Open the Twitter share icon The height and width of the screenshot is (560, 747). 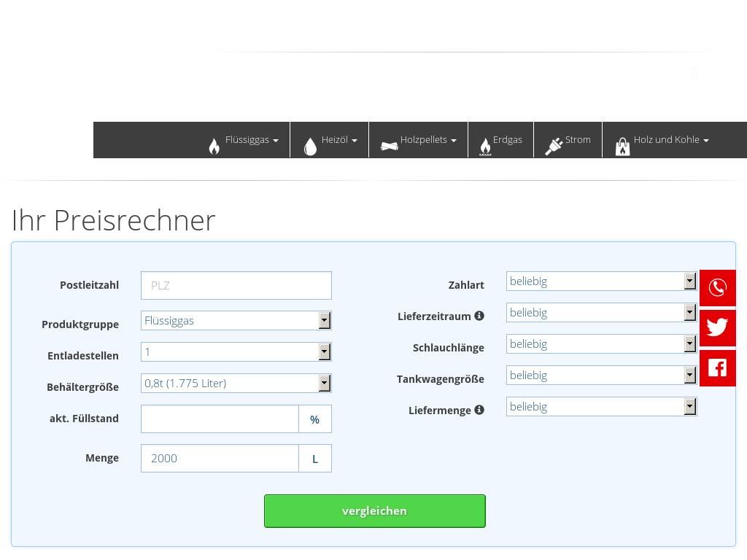[717, 327]
